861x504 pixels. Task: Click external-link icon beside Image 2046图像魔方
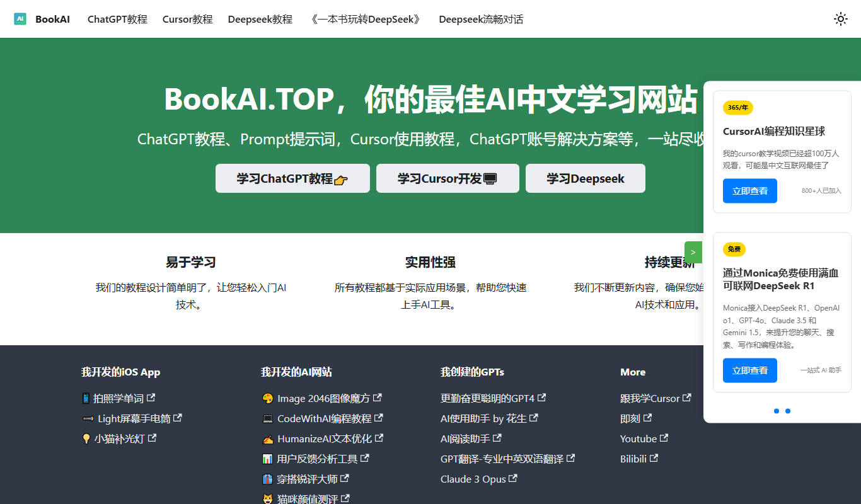378,398
